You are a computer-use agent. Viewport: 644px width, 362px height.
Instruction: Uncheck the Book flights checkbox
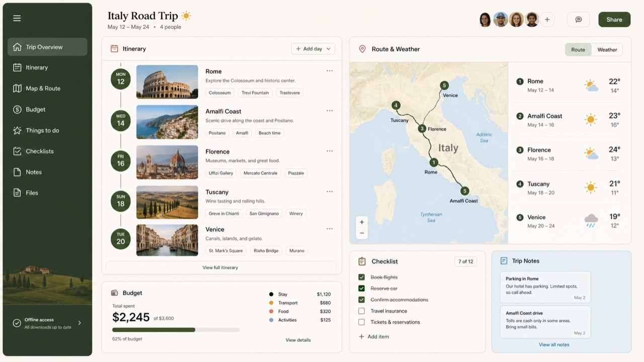pyautogui.click(x=361, y=277)
